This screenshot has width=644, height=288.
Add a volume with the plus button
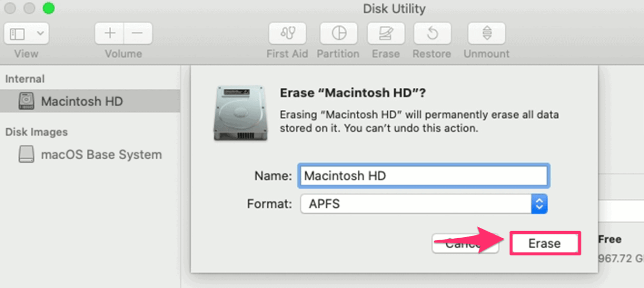click(109, 33)
